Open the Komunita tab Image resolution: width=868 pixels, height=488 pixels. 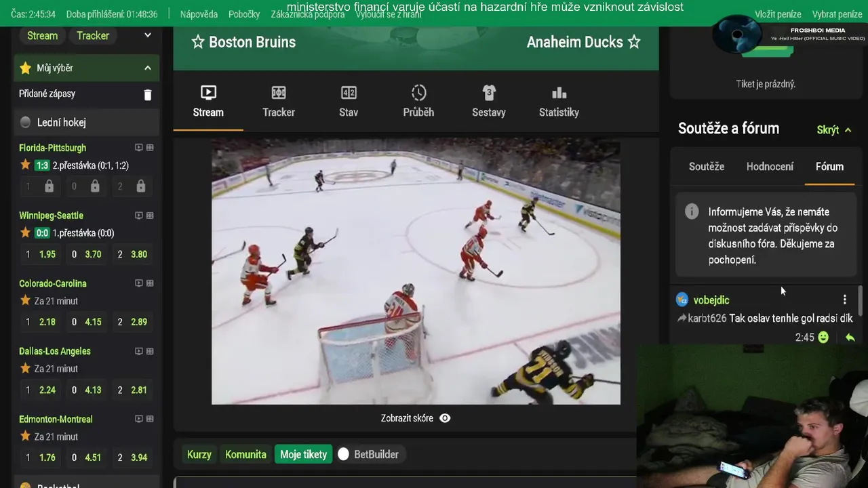245,454
